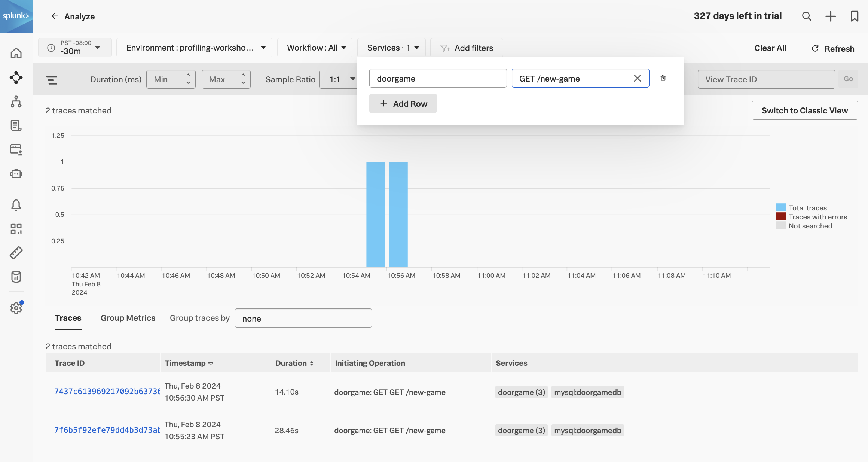Clear the GET /new-game operation field
The width and height of the screenshot is (868, 462).
[x=637, y=78]
